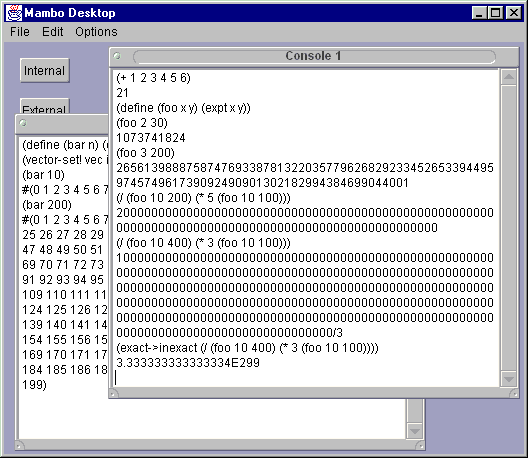Click the Internal button

[44, 71]
